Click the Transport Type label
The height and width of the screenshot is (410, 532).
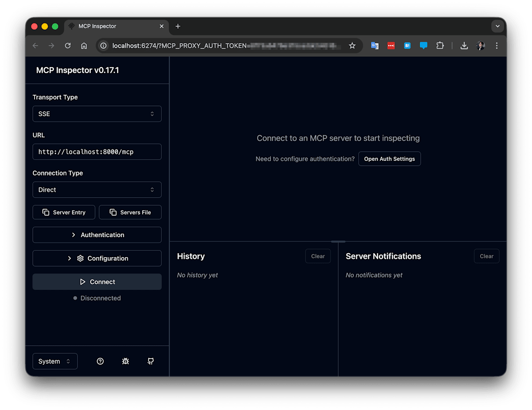(55, 97)
